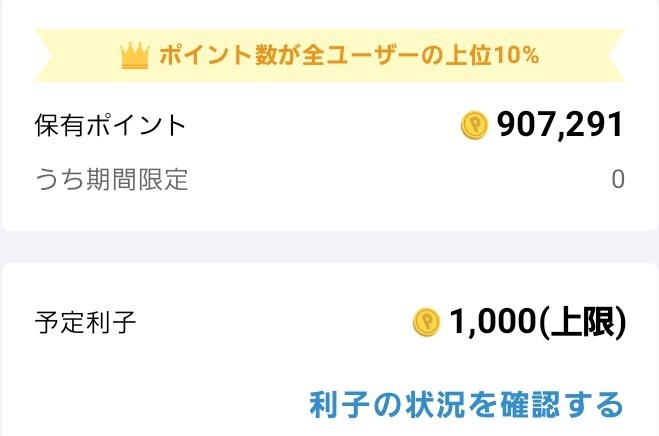Tap the coin icon beside 907,291
This screenshot has height=436, width=659.
pyautogui.click(x=474, y=125)
